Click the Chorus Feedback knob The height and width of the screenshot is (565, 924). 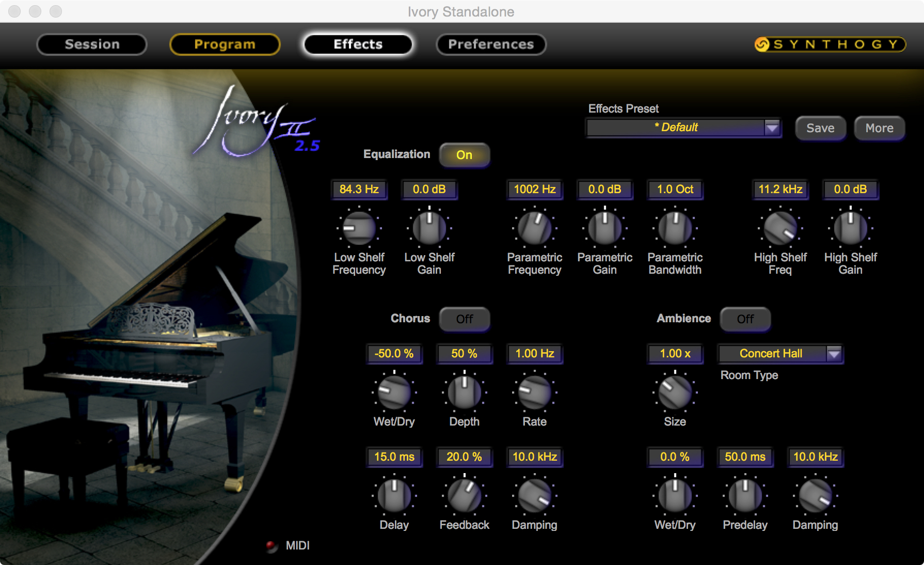point(464,495)
